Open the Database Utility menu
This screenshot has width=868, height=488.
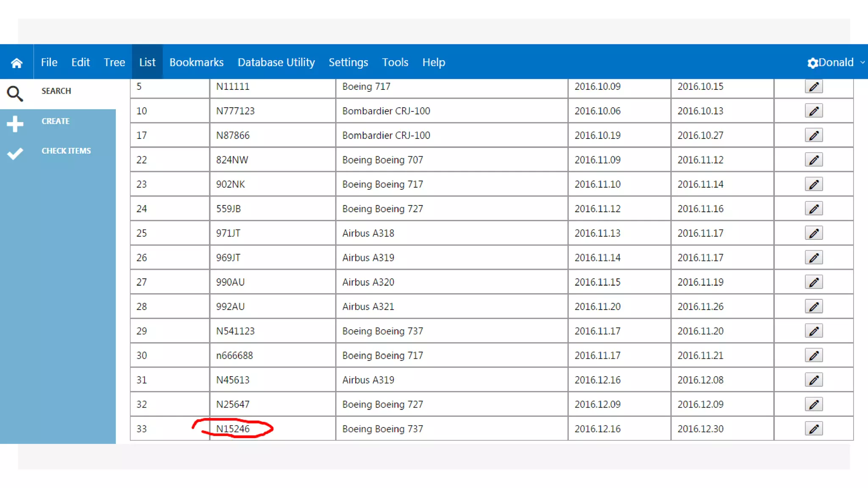tap(276, 62)
